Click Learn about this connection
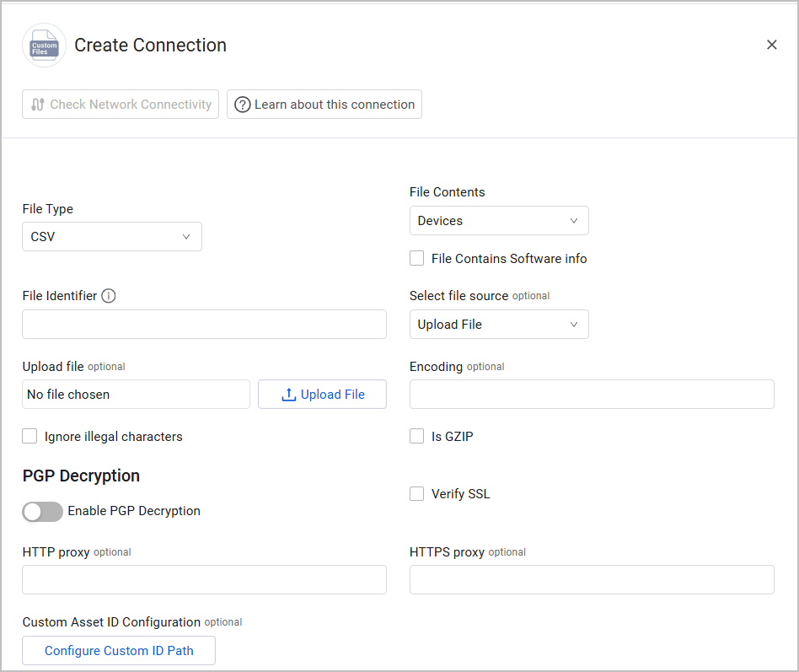This screenshot has width=799, height=672. coord(324,105)
